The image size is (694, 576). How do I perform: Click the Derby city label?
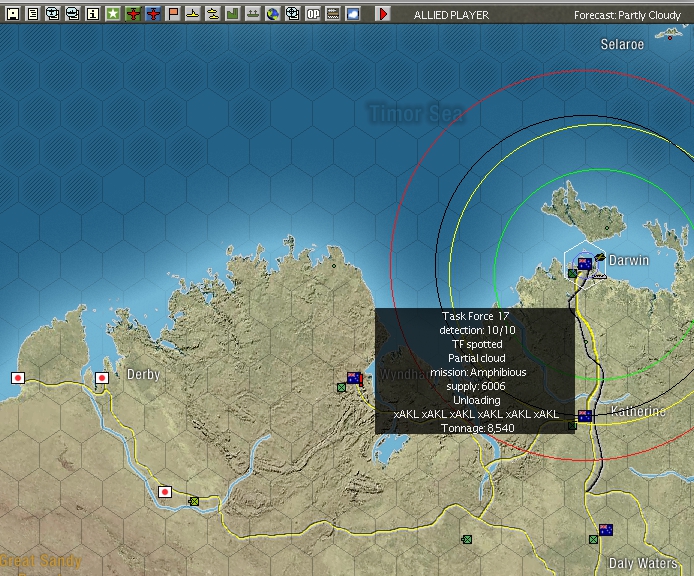143,374
